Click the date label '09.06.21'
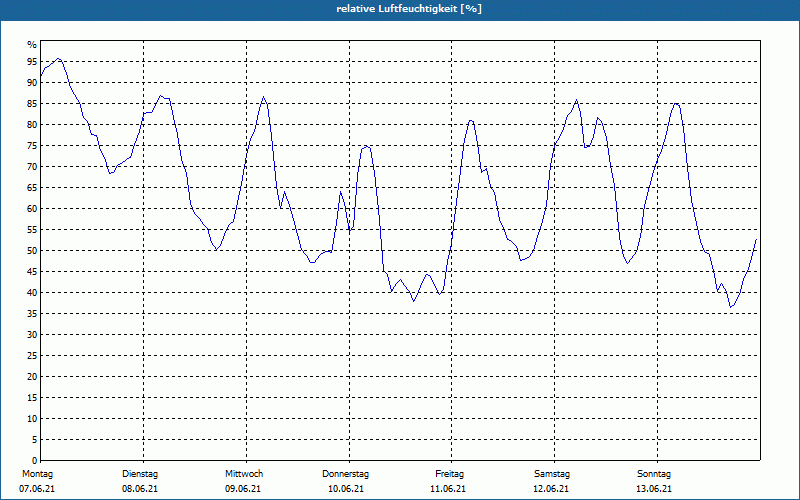The width and height of the screenshot is (800, 500). (243, 489)
